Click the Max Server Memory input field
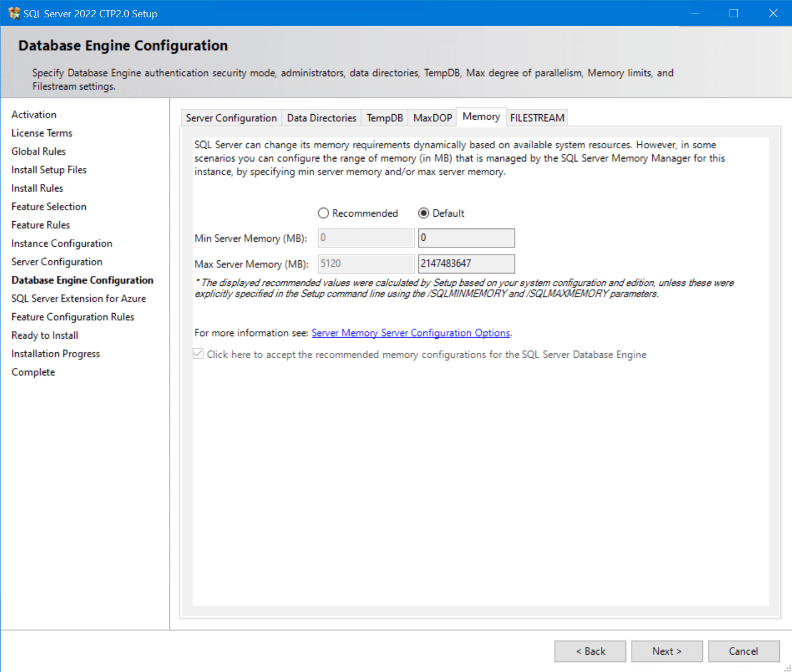The height and width of the screenshot is (672, 792). (466, 264)
